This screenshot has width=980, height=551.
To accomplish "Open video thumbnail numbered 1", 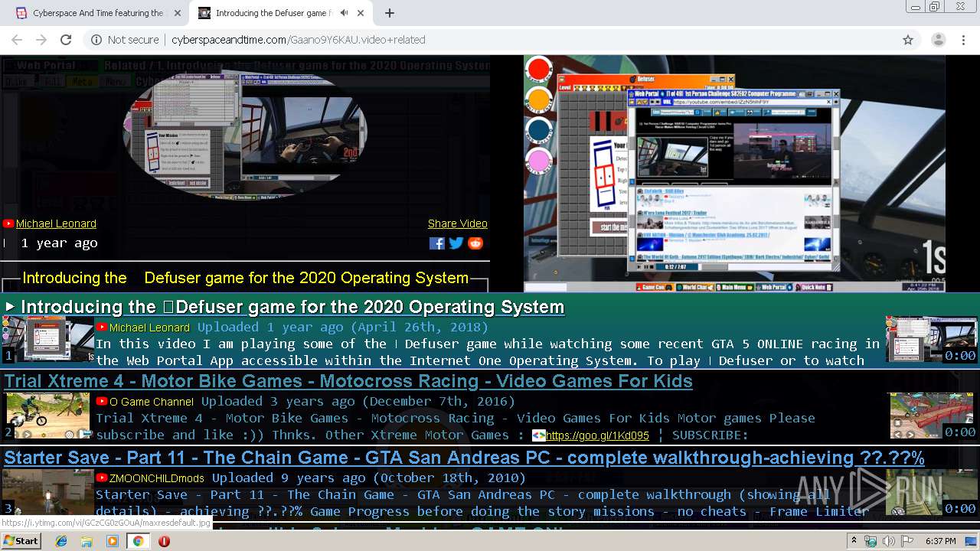I will [x=47, y=339].
